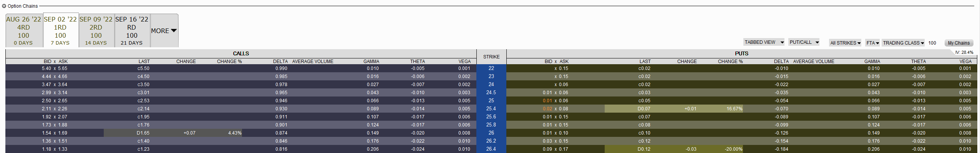Click the put quote 0.03 x 0.15
Viewport: 980px width, 153px height.
click(555, 141)
